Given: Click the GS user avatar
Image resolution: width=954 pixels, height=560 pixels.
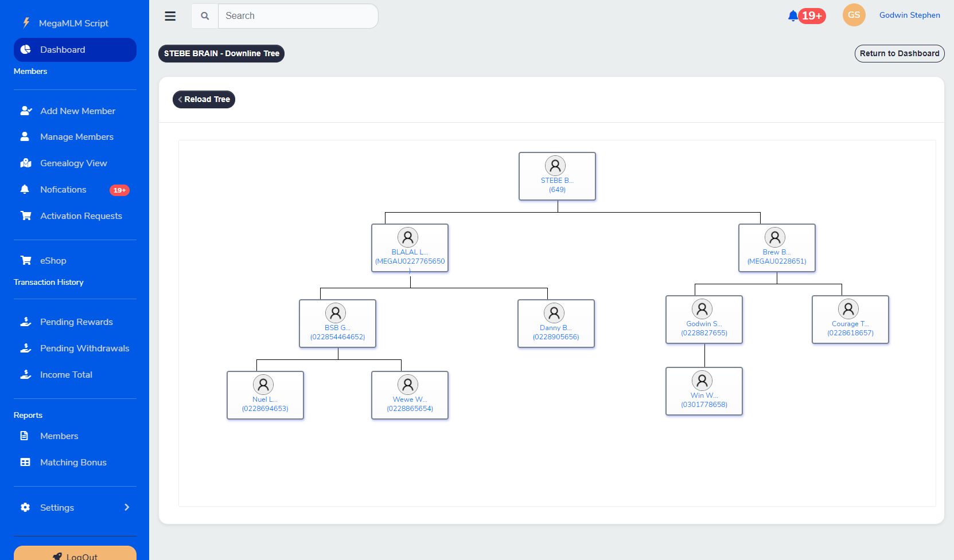Looking at the screenshot, I should [x=854, y=15].
